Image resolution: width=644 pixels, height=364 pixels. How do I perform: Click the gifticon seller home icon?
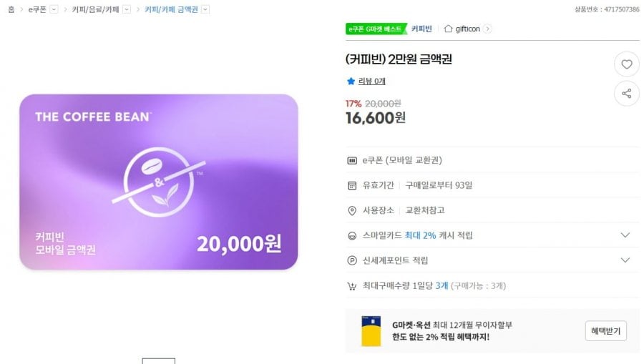(x=449, y=29)
